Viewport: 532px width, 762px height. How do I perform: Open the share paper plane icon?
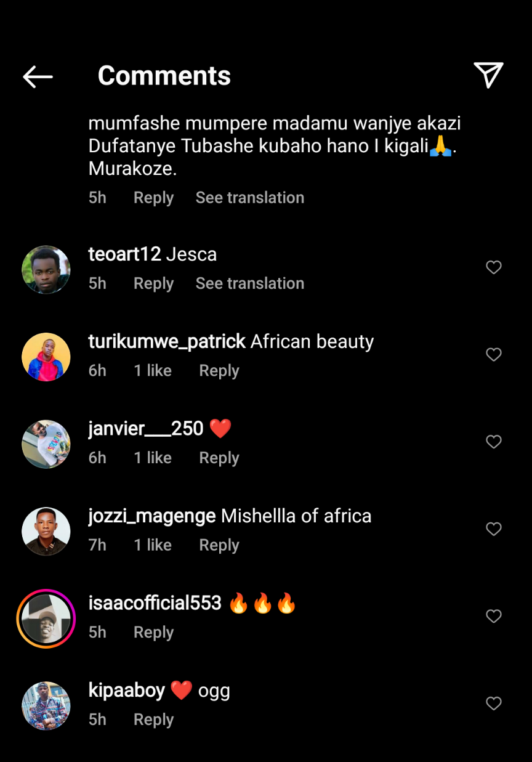tap(489, 75)
